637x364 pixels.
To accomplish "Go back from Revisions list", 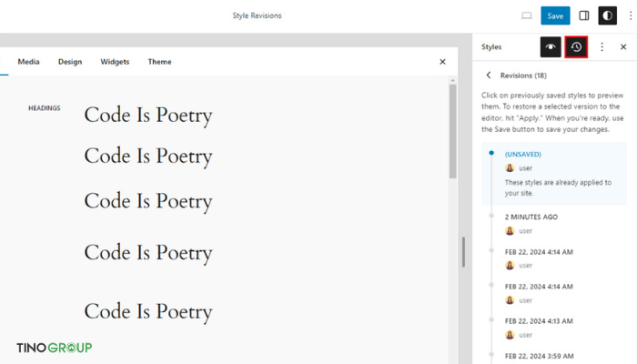I will coord(489,76).
